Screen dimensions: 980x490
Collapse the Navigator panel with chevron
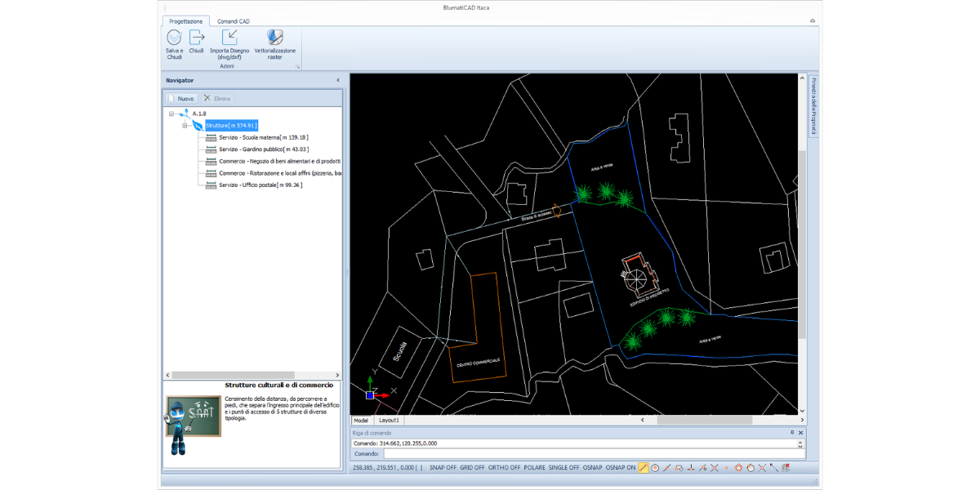pos(338,80)
